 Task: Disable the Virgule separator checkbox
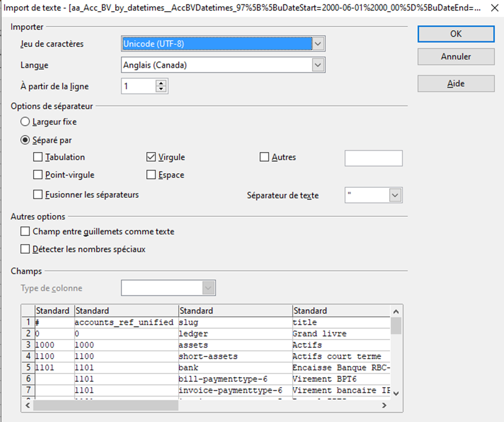click(150, 157)
